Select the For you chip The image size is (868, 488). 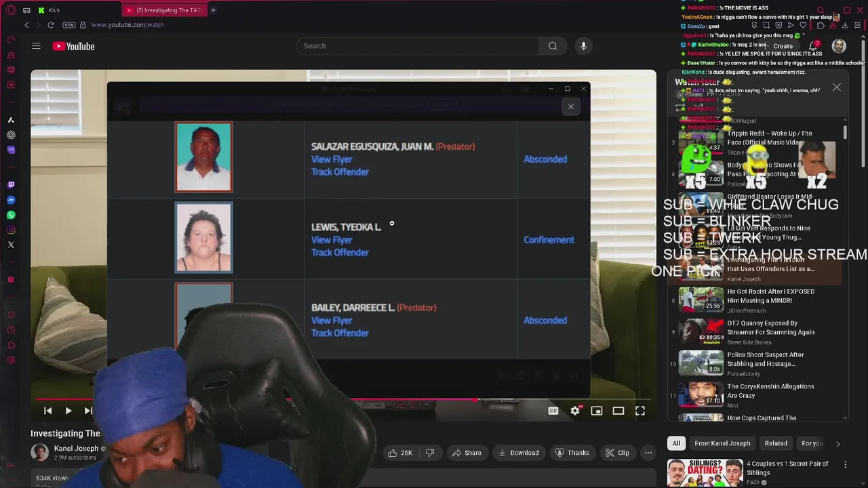pos(812,443)
